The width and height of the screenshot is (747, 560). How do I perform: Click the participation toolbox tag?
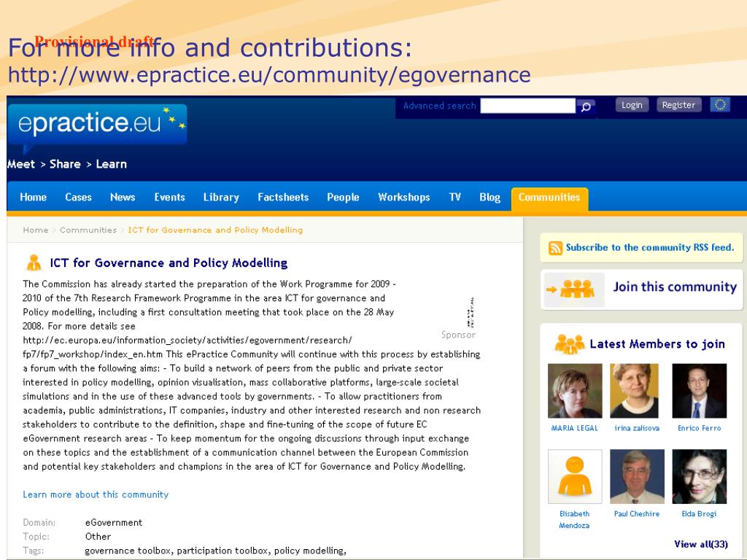(223, 551)
